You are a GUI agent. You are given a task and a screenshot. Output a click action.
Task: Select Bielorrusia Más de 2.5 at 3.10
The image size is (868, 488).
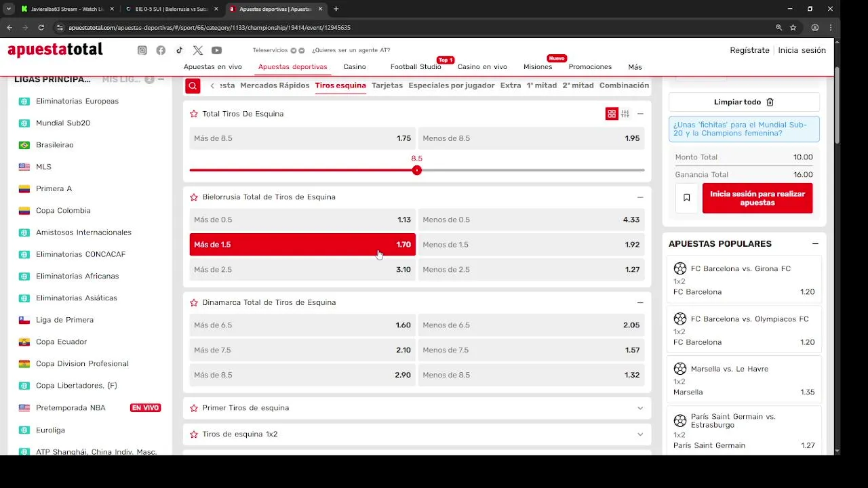tap(302, 270)
